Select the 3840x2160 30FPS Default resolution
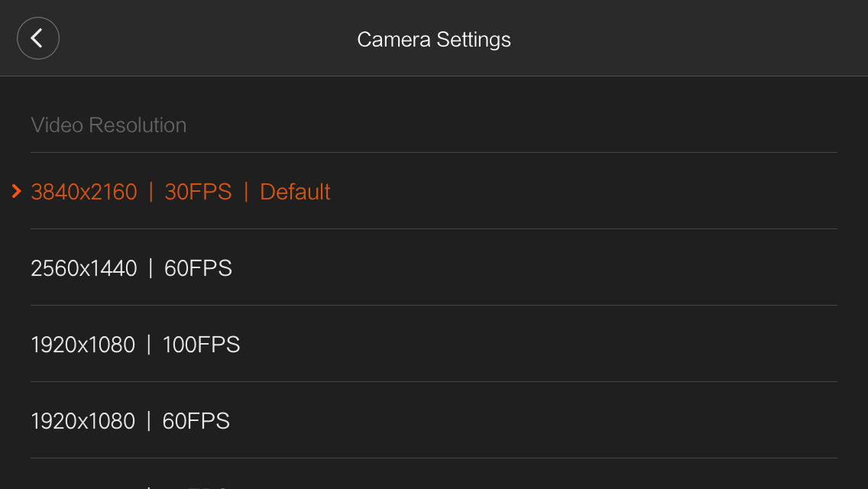Image resolution: width=868 pixels, height=489 pixels. click(x=434, y=192)
